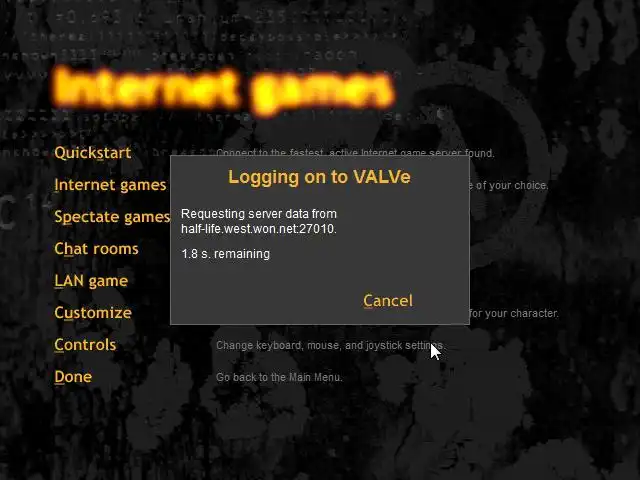Click the Requesting server data from line
640x480 pixels.
(259, 213)
